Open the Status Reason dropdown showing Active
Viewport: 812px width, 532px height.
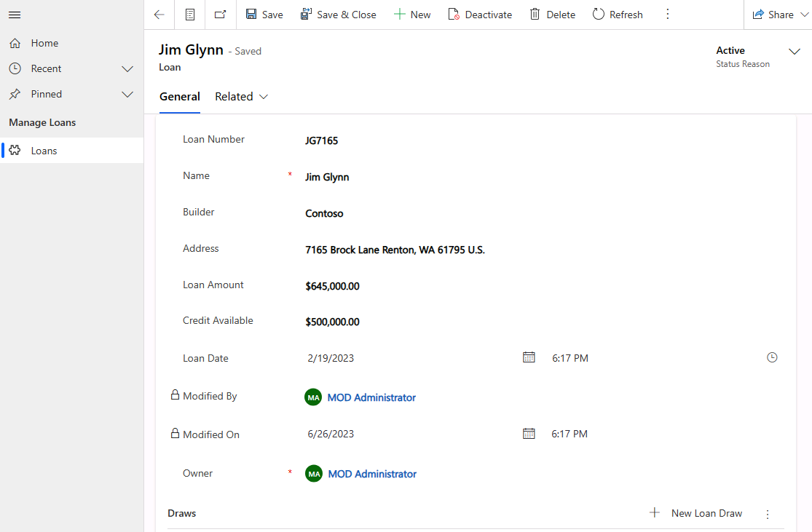point(795,52)
